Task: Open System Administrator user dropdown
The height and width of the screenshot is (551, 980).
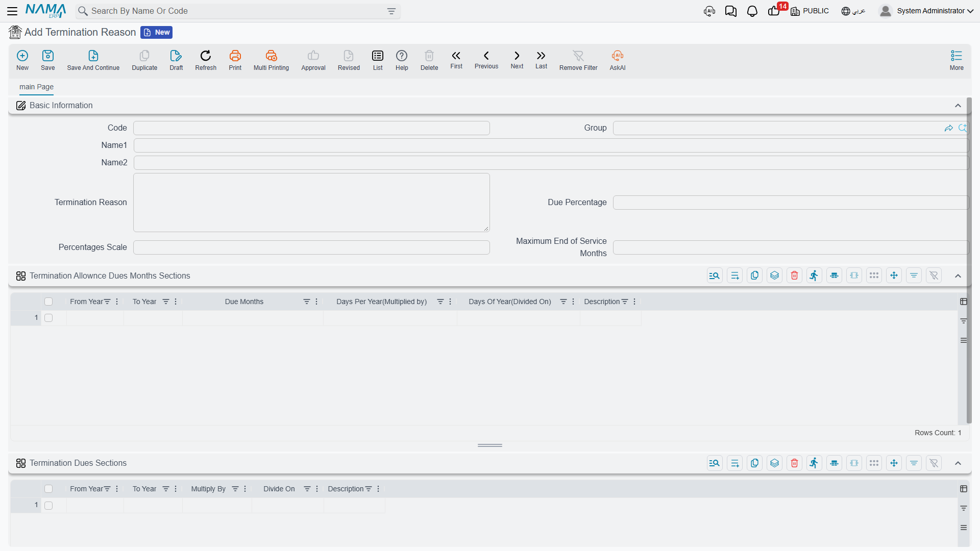Action: click(926, 11)
